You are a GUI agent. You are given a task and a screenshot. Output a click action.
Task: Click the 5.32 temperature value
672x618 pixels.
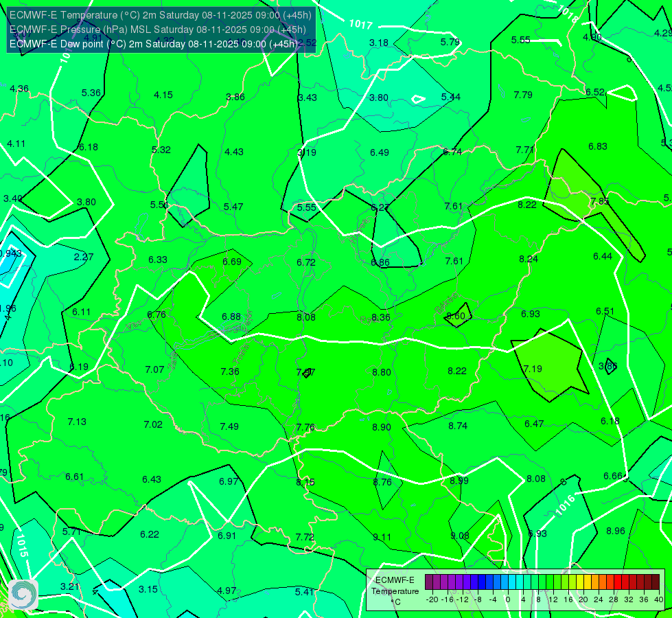pyautogui.click(x=161, y=150)
